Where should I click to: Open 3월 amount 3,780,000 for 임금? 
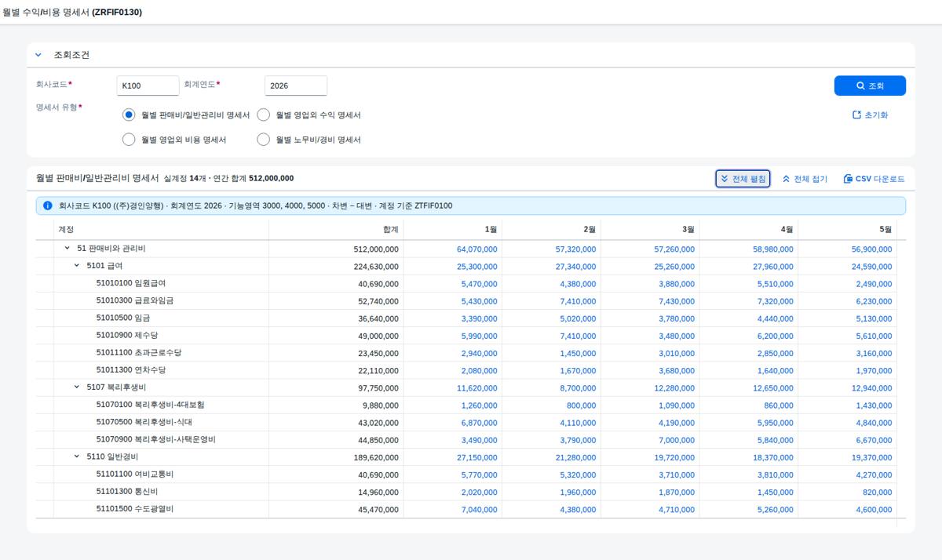pyautogui.click(x=677, y=318)
